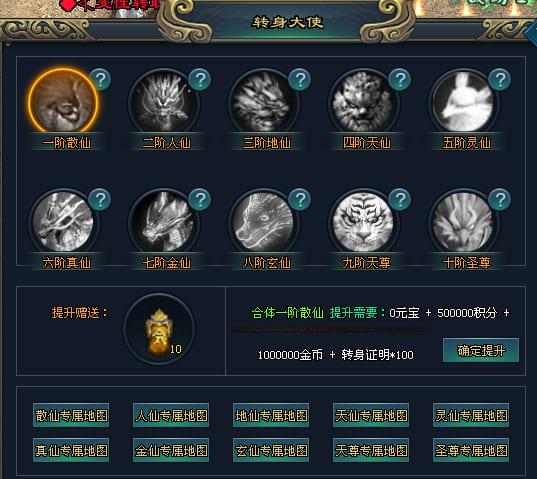Open the 圣尊专属地图 button
Viewport: 537px width, 479px height.
471,450
